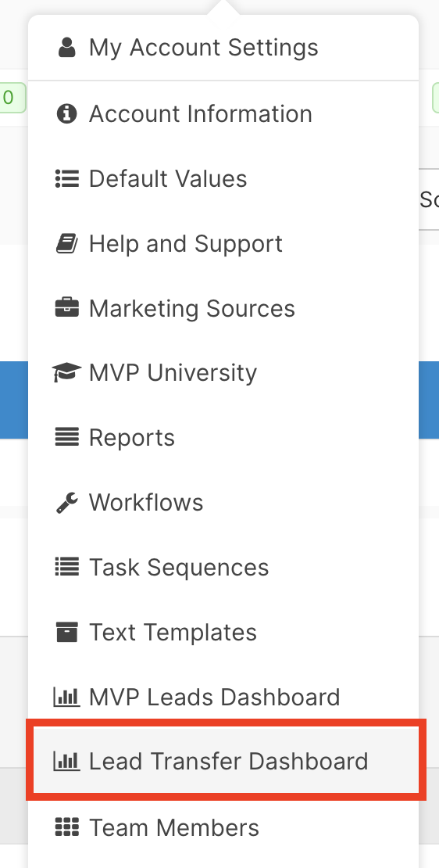
Task: Click the green 0 badge at left edge
Action: [11, 98]
